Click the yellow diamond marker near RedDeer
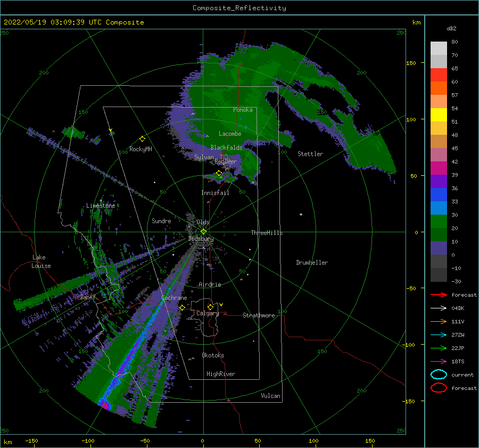This screenshot has width=479, height=448. pos(219,173)
